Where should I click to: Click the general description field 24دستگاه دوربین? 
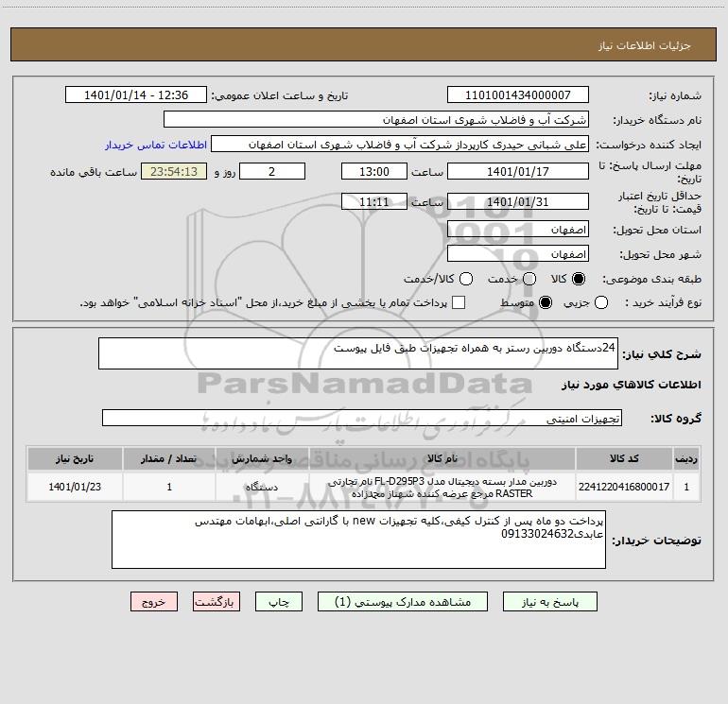point(358,353)
